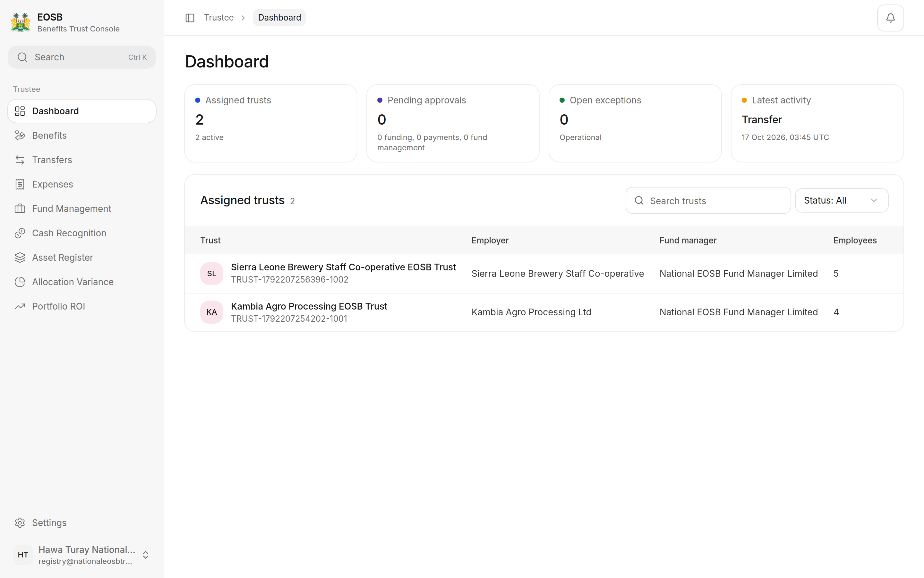
Task: Click the KA trust avatar badge
Action: click(x=211, y=312)
